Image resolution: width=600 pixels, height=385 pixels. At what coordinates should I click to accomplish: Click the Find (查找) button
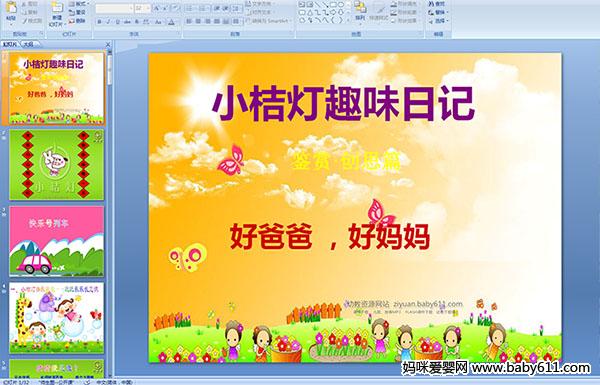(437, 4)
